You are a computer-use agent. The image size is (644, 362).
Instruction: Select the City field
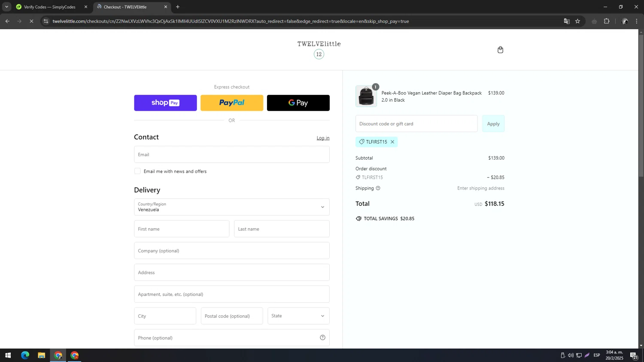pyautogui.click(x=165, y=316)
